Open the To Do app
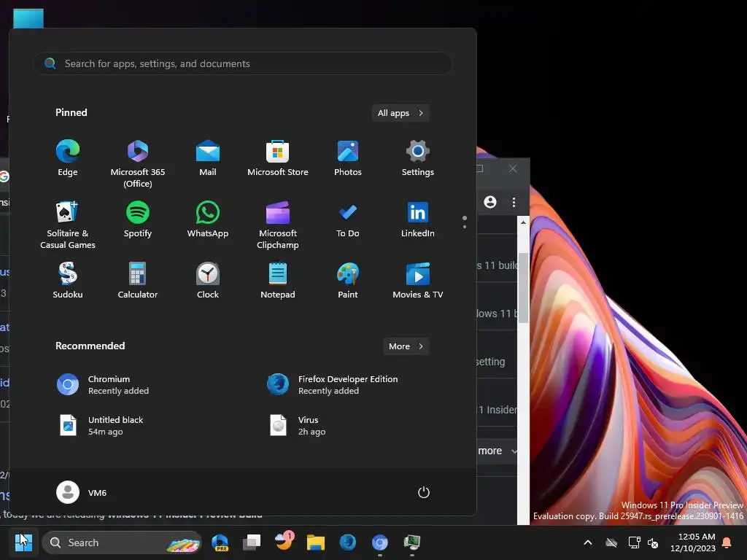This screenshot has width=747, height=560. tap(348, 219)
